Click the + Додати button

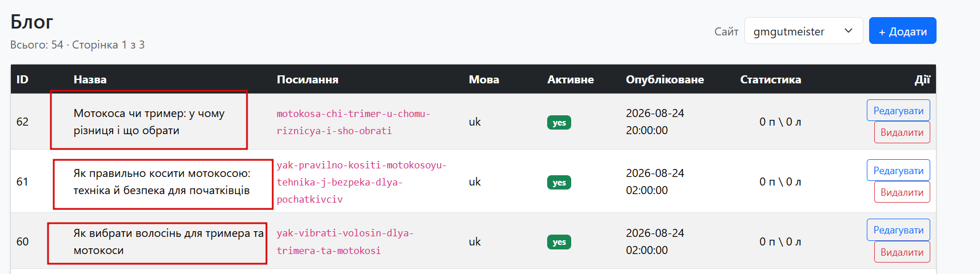[x=902, y=31]
